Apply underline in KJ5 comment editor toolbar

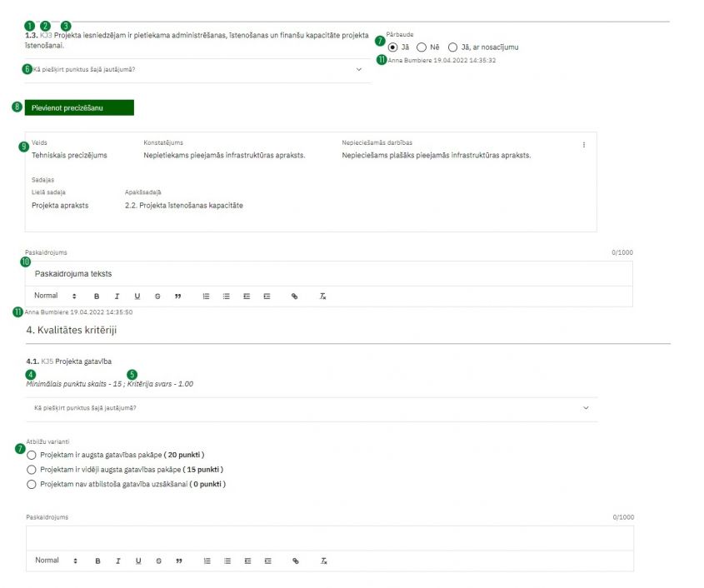(138, 561)
